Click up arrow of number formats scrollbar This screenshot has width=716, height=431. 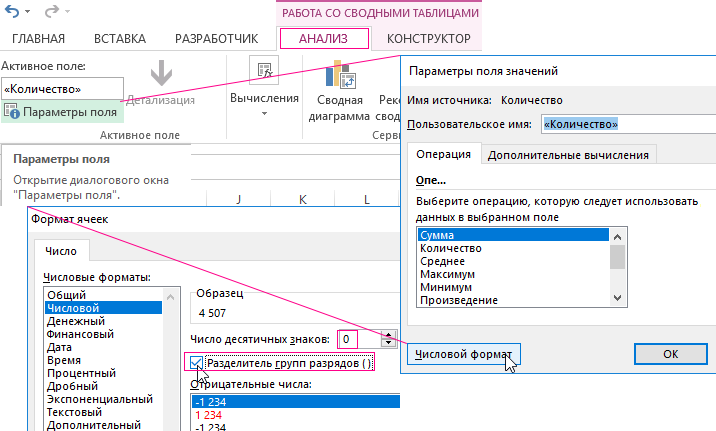(171, 297)
